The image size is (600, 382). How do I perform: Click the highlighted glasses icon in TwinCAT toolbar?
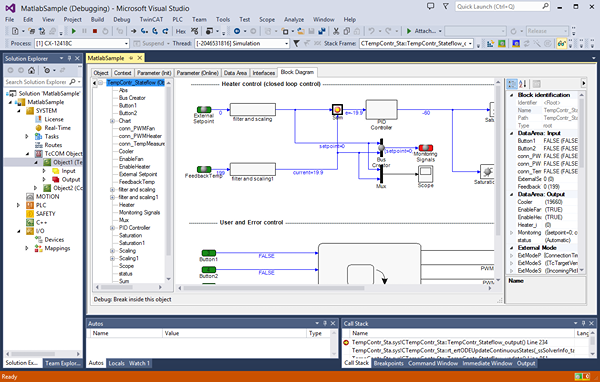coord(561,44)
